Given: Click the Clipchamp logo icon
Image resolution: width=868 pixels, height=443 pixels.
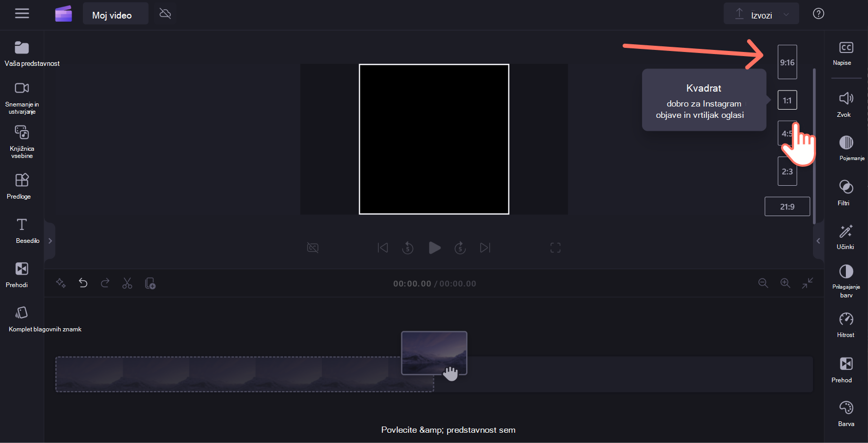Looking at the screenshot, I should point(64,13).
